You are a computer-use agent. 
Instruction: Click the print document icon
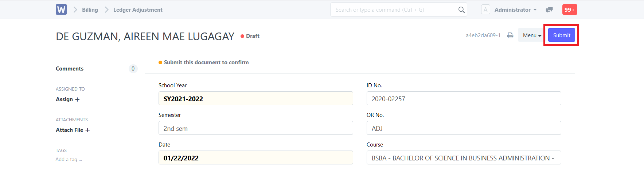coord(510,35)
